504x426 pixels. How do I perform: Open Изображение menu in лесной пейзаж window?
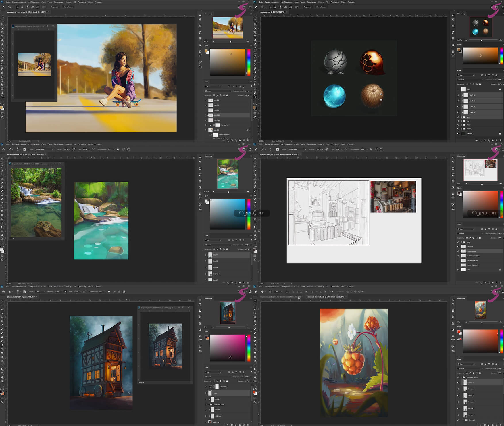(34, 144)
